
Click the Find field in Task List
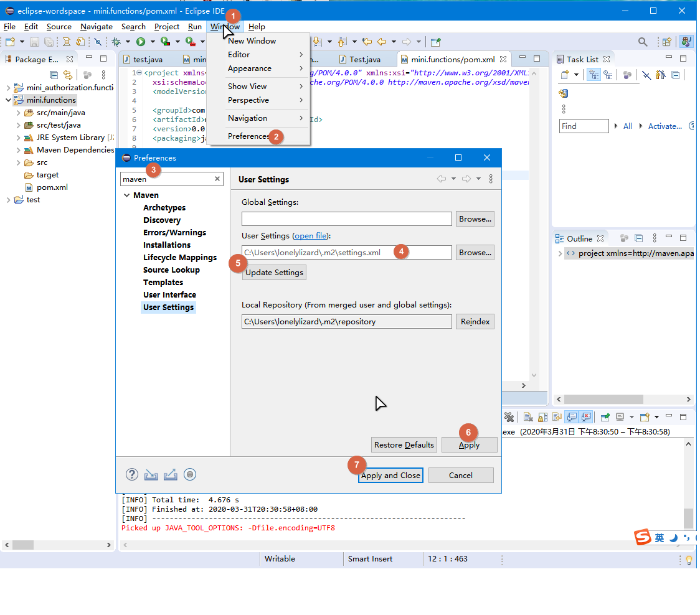tap(584, 126)
